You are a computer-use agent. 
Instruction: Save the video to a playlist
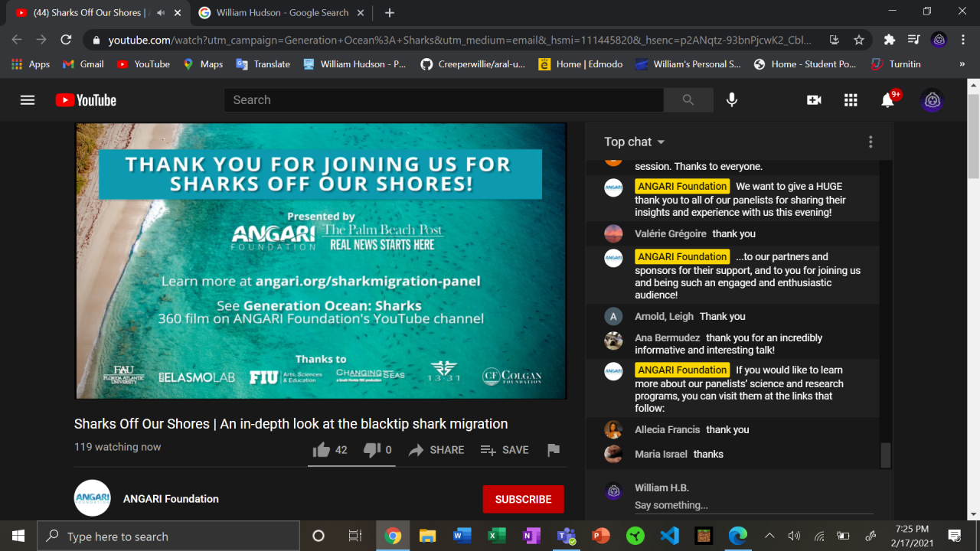(505, 450)
